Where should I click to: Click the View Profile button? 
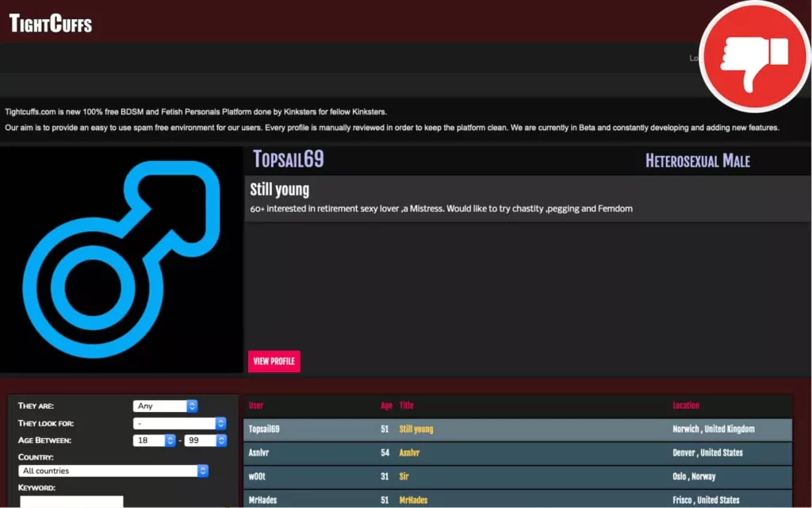[x=274, y=361]
